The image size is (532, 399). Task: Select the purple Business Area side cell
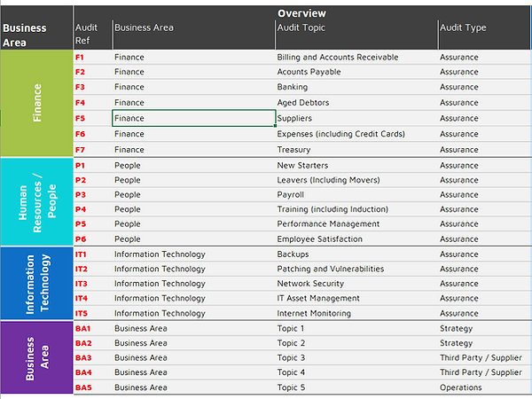coord(36,357)
